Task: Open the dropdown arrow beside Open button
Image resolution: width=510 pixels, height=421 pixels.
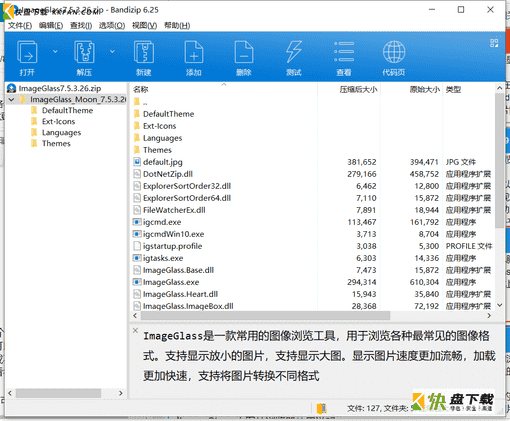Action: pyautogui.click(x=55, y=51)
